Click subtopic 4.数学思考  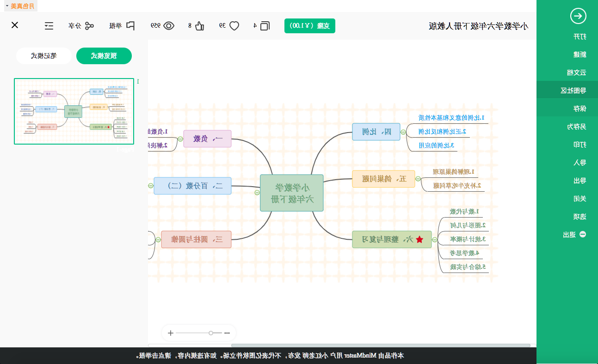(x=465, y=253)
